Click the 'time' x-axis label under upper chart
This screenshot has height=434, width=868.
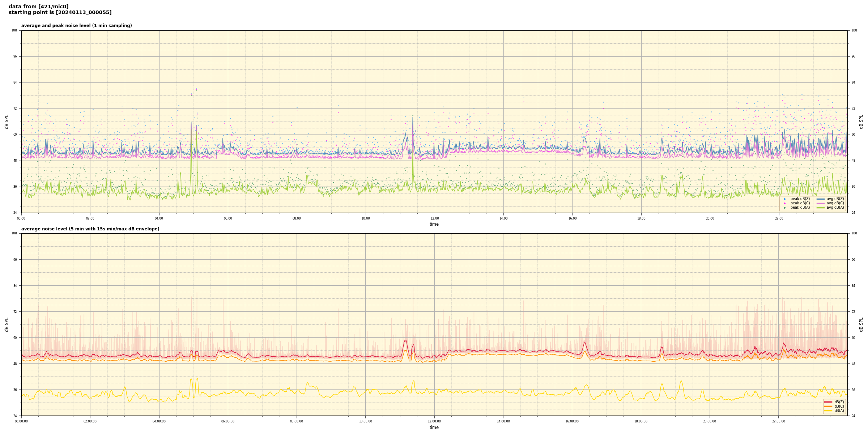click(434, 224)
